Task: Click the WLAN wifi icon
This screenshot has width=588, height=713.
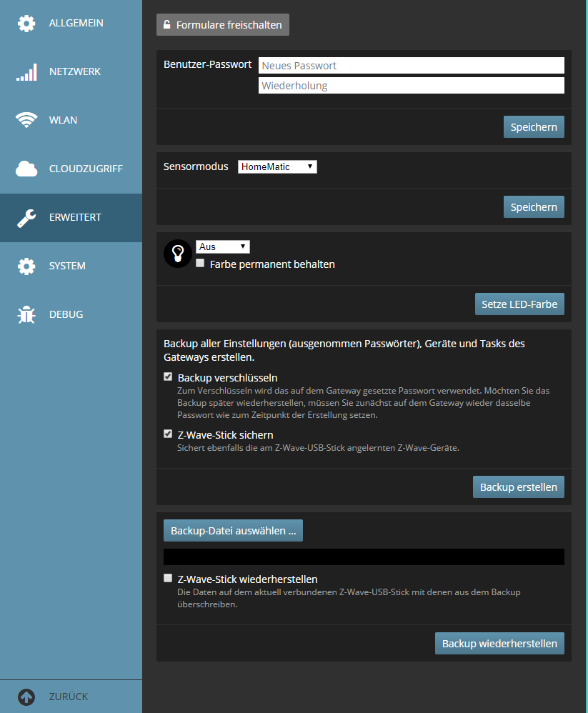Action: (26, 121)
